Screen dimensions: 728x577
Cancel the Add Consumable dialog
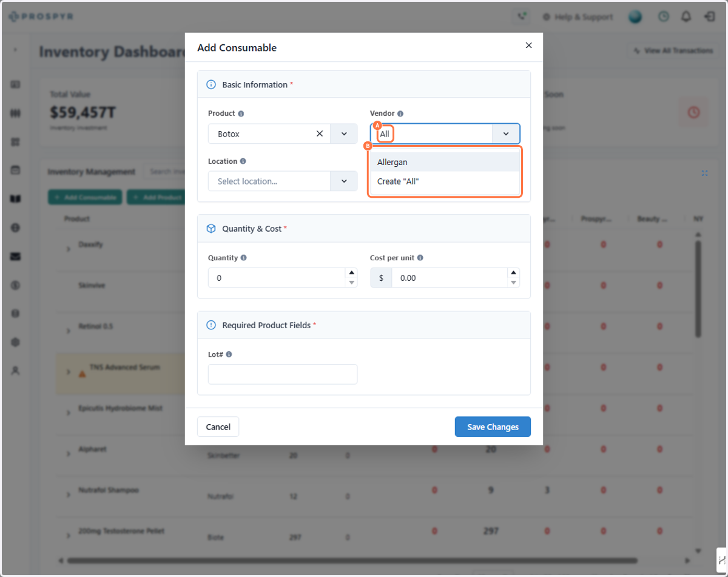pos(218,427)
